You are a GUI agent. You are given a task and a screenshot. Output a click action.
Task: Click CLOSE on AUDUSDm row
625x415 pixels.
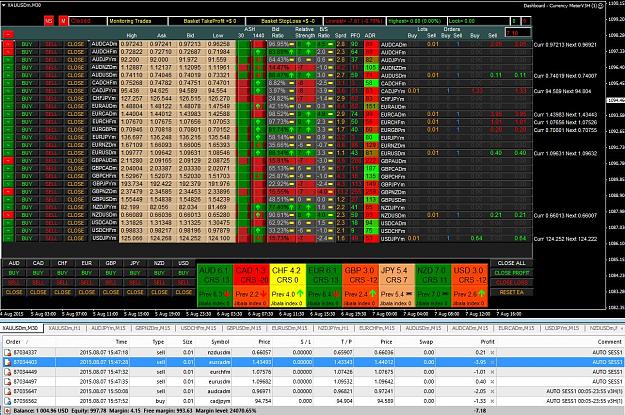75,75
